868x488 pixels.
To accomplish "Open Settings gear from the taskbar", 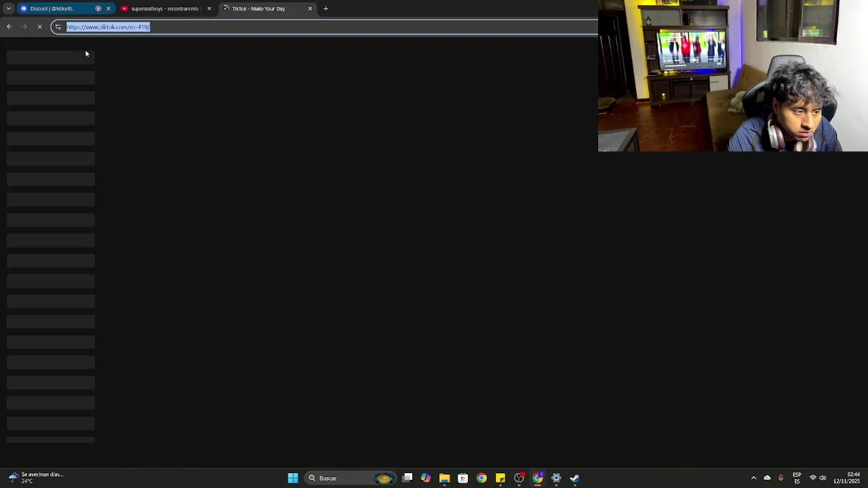I will (556, 479).
